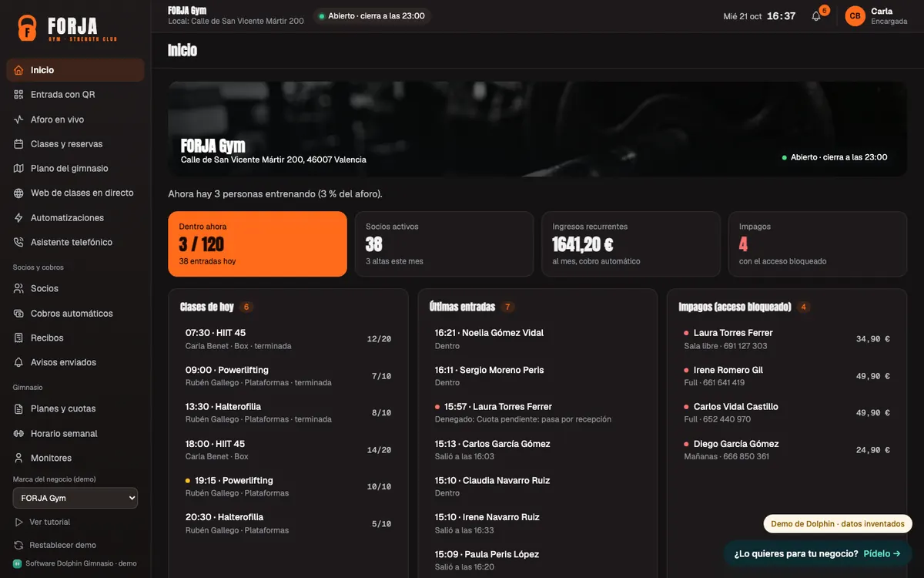This screenshot has height=578, width=924.
Task: Open the denied 15:57 Laura Torres Ferrer entry
Action: [x=537, y=412]
